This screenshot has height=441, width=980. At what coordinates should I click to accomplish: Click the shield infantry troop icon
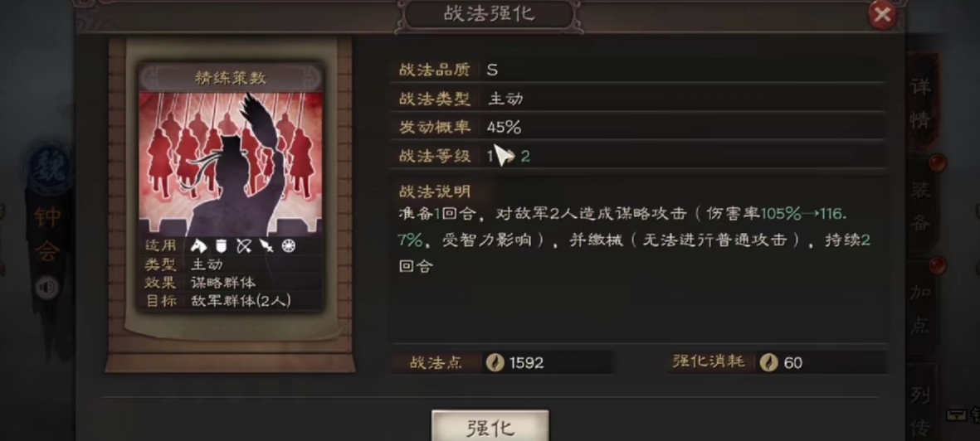tap(221, 246)
